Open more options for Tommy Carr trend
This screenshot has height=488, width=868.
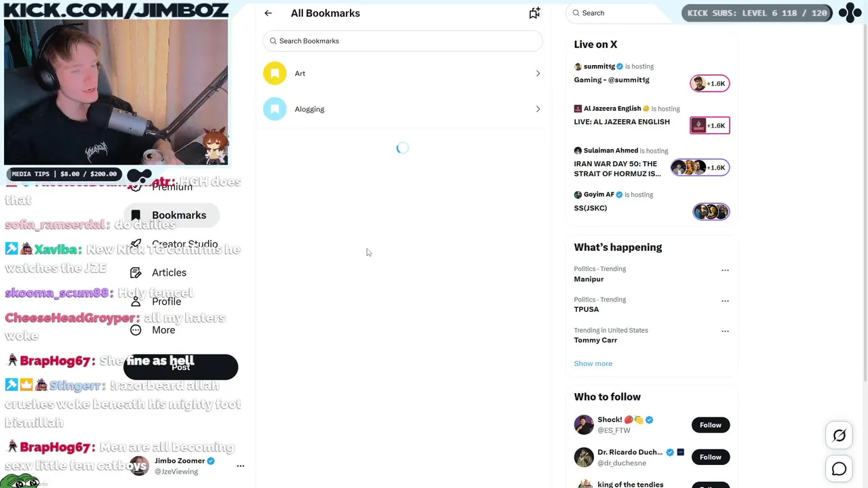[725, 331]
